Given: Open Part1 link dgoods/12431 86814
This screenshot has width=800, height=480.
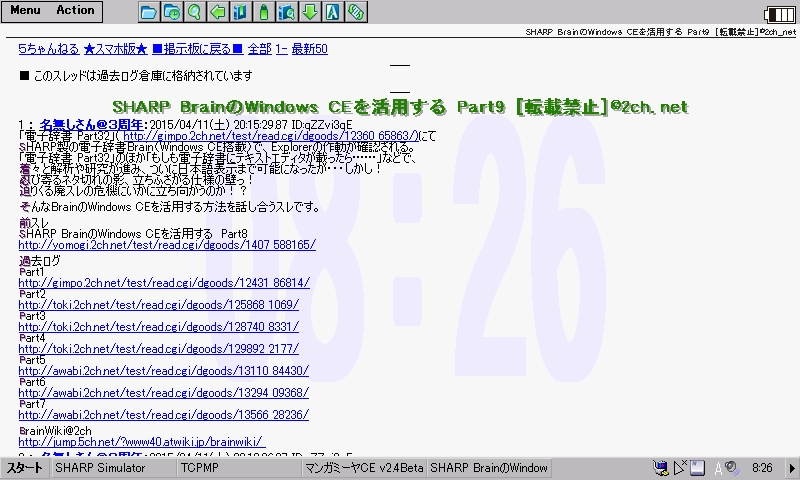Looking at the screenshot, I should point(164,283).
